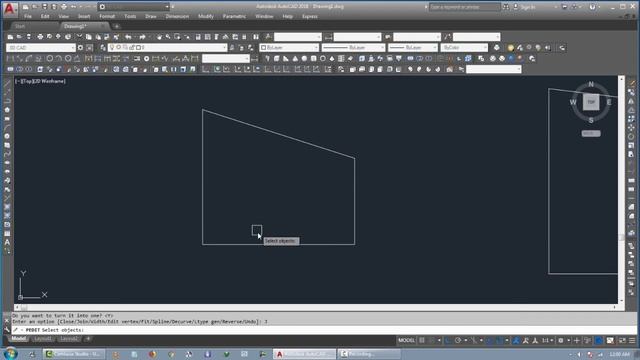Select the Offset modify tool

click(x=631, y=110)
